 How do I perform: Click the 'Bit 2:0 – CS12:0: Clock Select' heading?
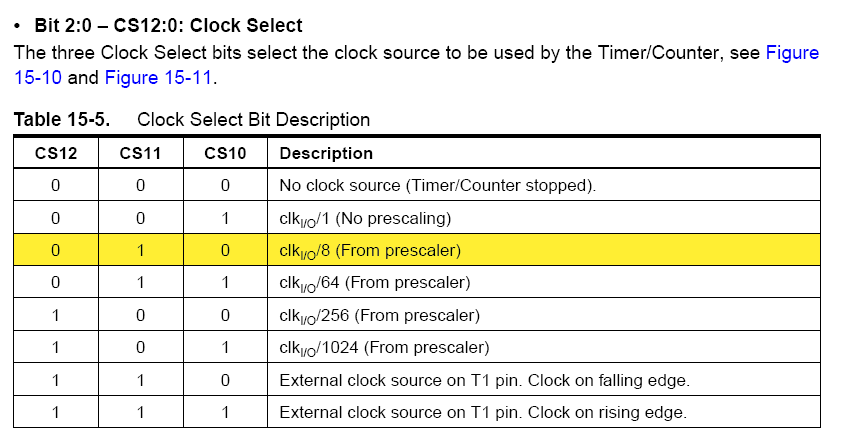point(168,25)
